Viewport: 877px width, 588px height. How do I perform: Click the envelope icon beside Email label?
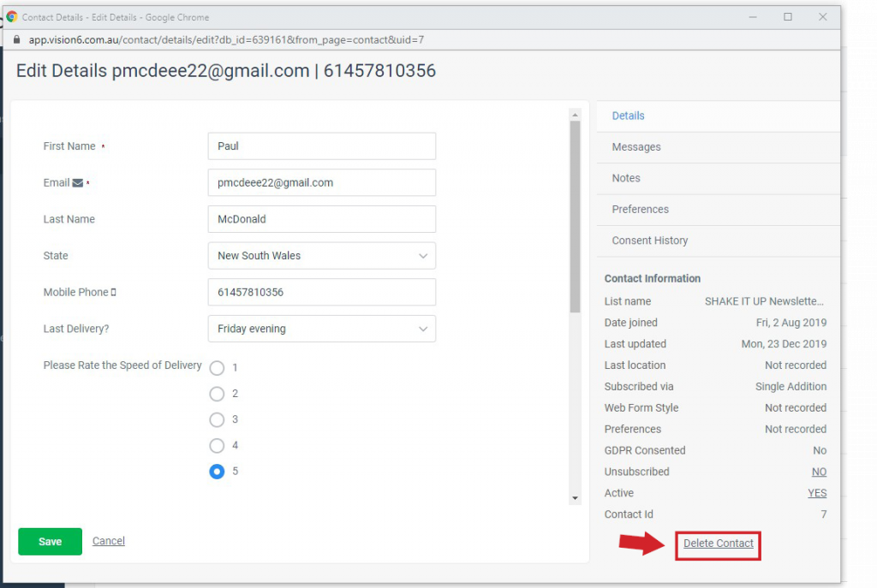pyautogui.click(x=78, y=183)
